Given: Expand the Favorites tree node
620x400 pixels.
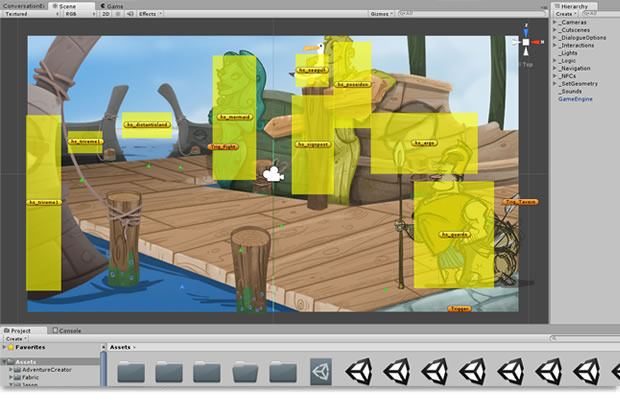Looking at the screenshot, I should pos(4,347).
